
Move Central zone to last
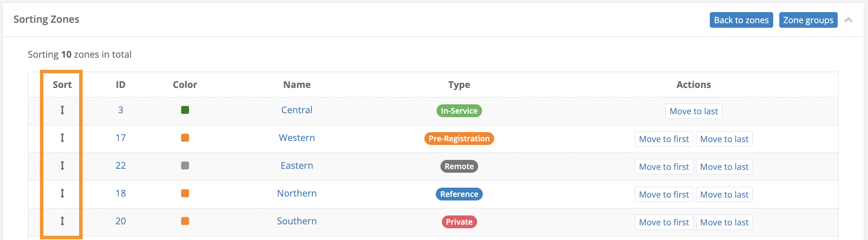[693, 111]
